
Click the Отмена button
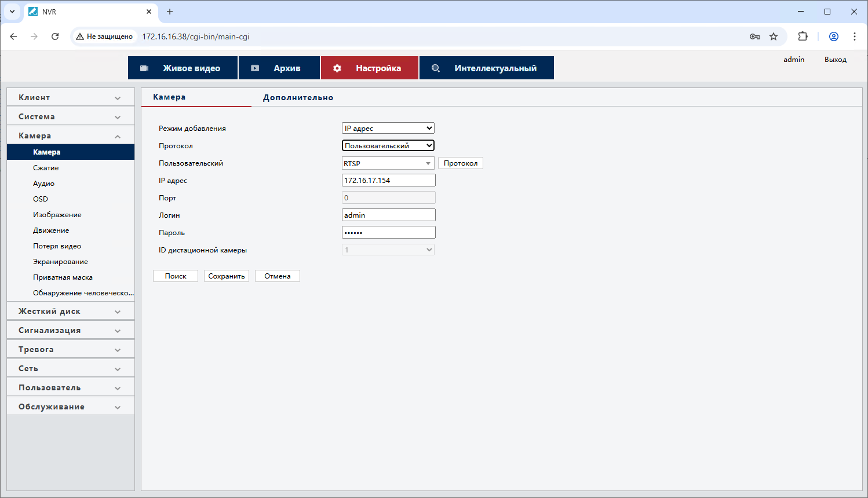click(278, 276)
